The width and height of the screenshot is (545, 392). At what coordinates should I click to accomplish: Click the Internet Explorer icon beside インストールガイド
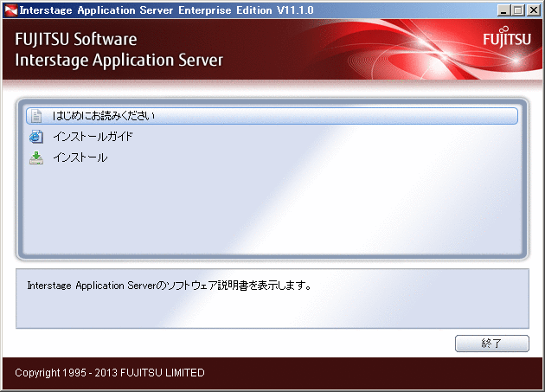point(35,137)
